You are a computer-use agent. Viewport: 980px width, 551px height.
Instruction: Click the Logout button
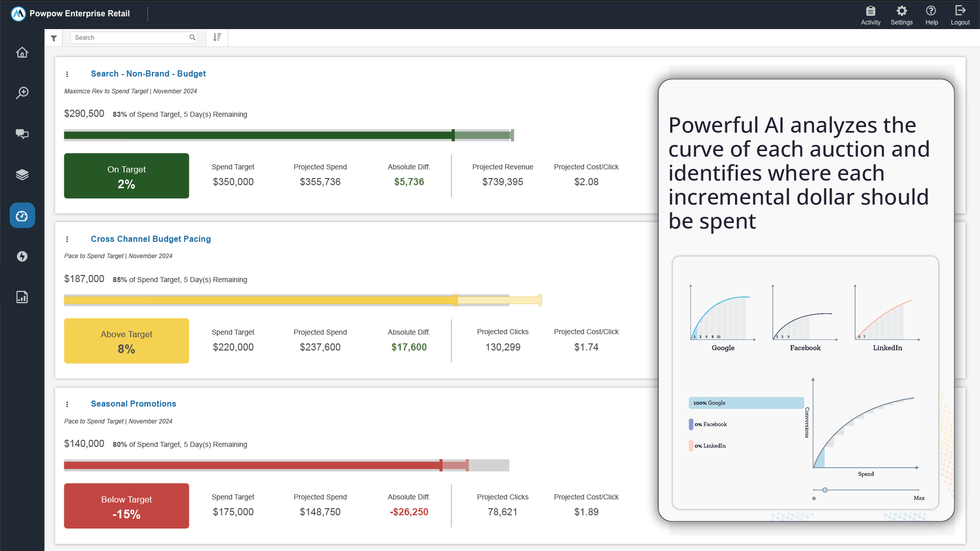(x=960, y=15)
